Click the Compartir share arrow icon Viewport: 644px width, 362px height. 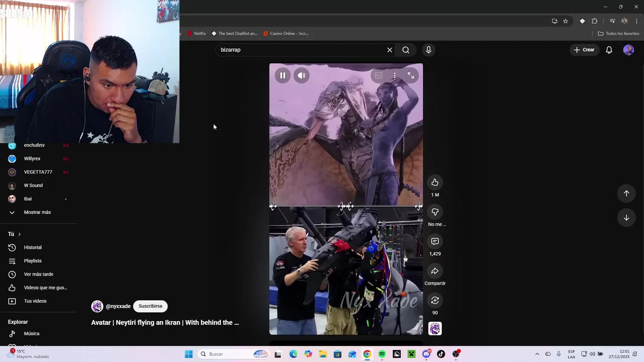[435, 271]
